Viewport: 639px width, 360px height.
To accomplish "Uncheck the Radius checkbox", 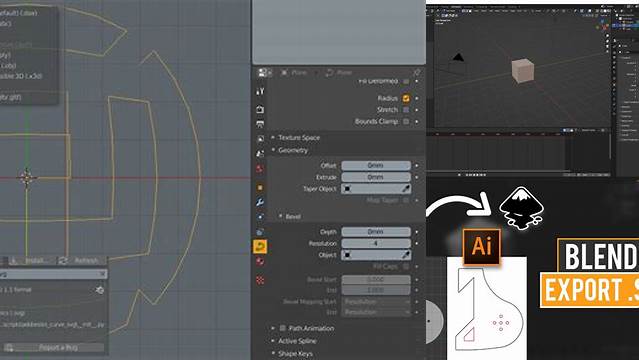I will (x=406, y=98).
